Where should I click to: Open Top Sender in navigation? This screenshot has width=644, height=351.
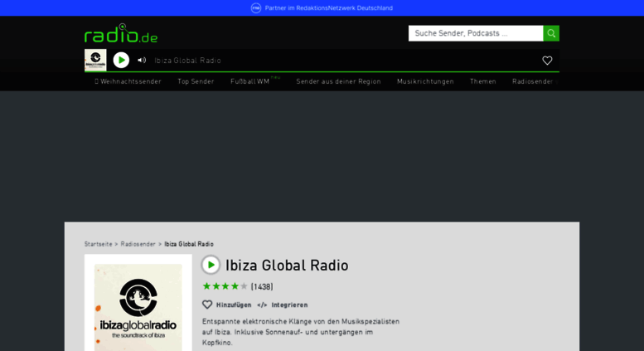196,81
